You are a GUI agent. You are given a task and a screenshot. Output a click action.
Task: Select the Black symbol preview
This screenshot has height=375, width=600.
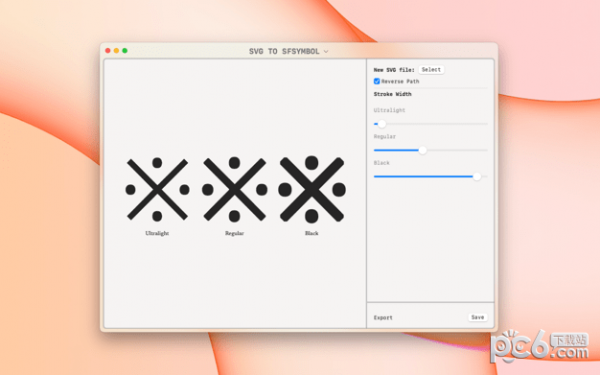coord(312,189)
